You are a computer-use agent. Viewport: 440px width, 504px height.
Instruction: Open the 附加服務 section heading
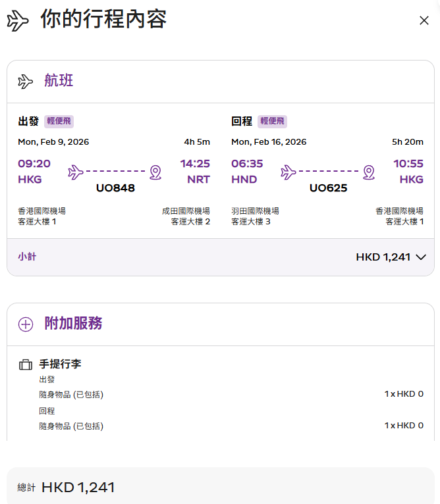[73, 324]
